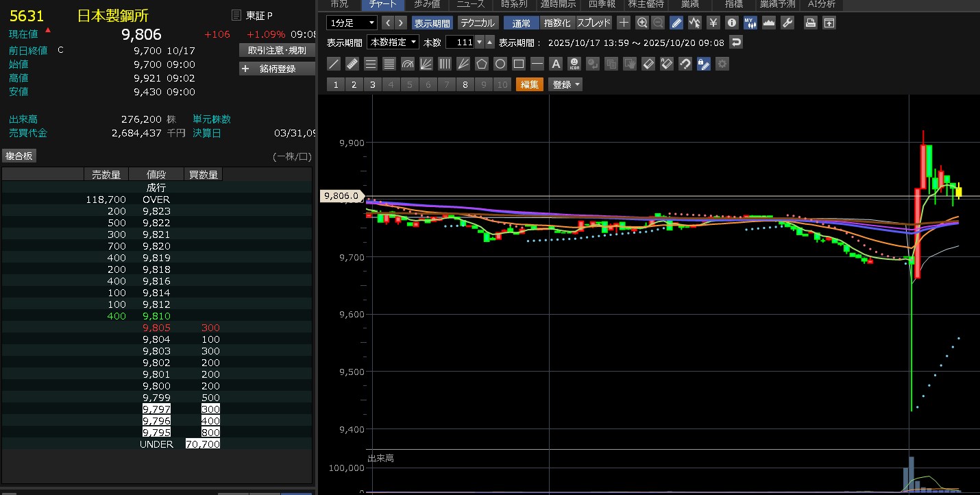Screen dimensions: 980x495
Task: Print the chart via printer icon
Action: [810, 23]
